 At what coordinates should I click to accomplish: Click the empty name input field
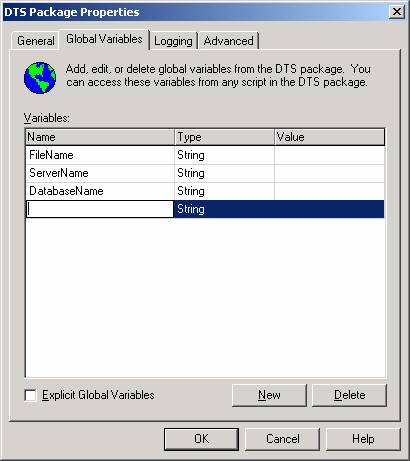click(x=100, y=209)
